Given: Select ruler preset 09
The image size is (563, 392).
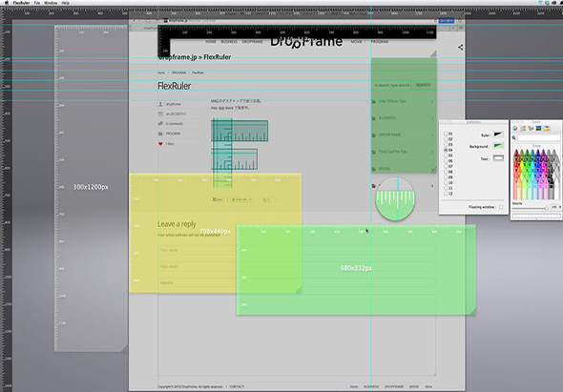Looking at the screenshot, I should 446,177.
